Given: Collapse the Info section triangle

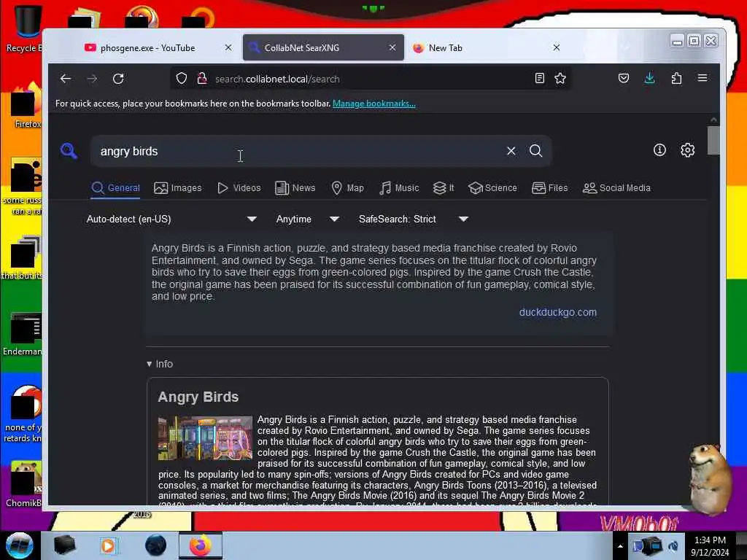Looking at the screenshot, I should click(149, 364).
